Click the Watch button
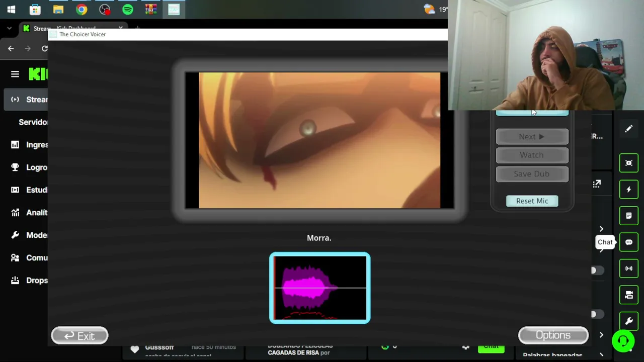This screenshot has width=644, height=362. click(x=532, y=155)
